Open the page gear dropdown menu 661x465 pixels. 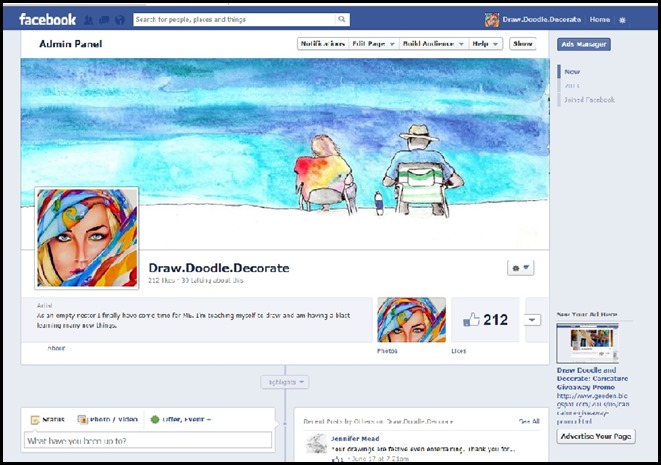tap(521, 268)
